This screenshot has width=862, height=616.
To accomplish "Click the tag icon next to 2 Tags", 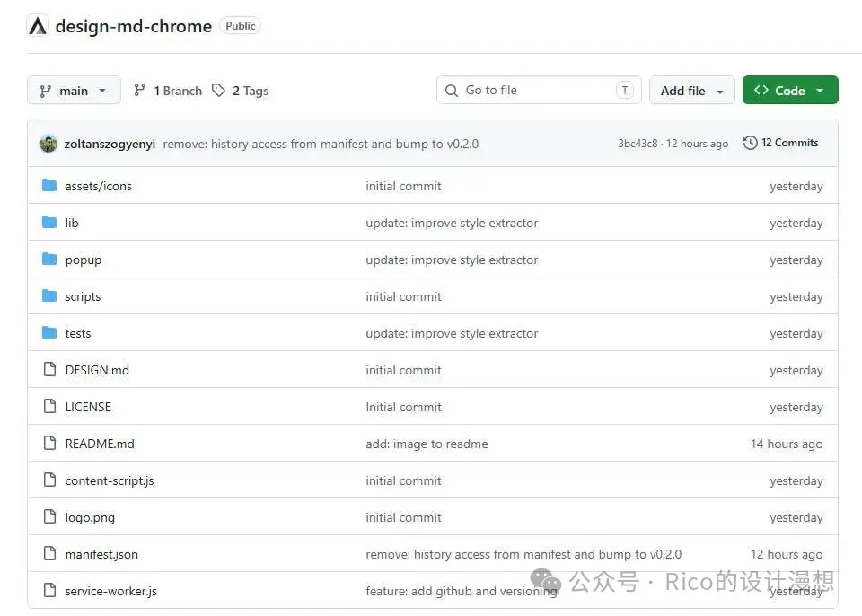I will (x=218, y=91).
